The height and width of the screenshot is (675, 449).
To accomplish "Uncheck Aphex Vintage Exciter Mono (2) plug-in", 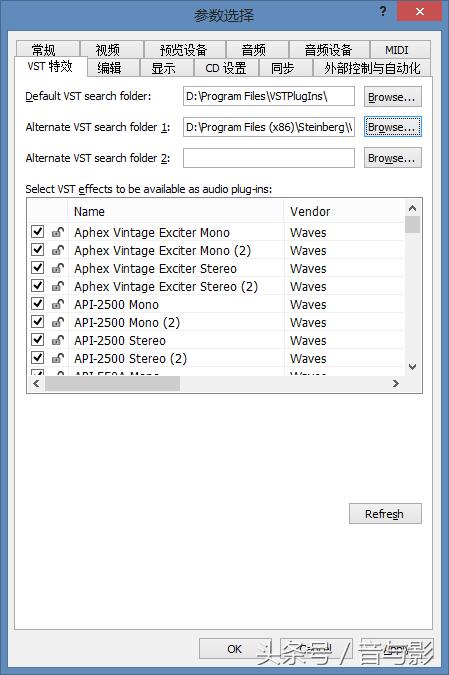I will (x=37, y=250).
